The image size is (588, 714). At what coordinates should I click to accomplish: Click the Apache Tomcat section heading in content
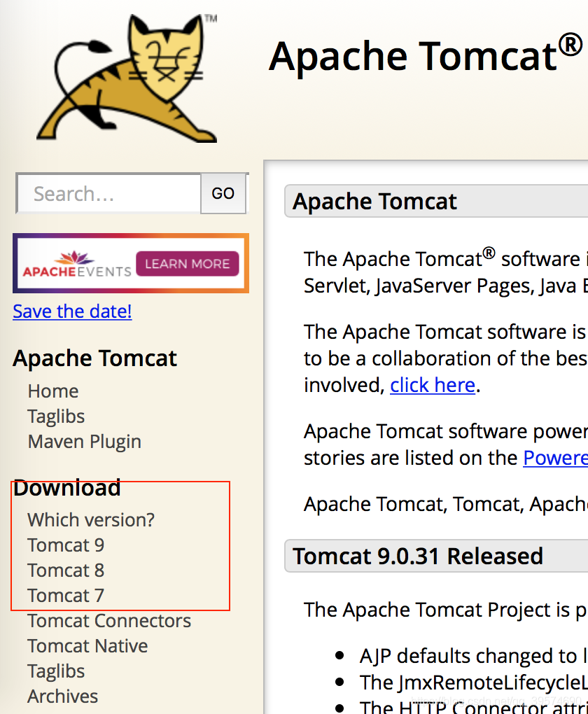pyautogui.click(x=374, y=202)
